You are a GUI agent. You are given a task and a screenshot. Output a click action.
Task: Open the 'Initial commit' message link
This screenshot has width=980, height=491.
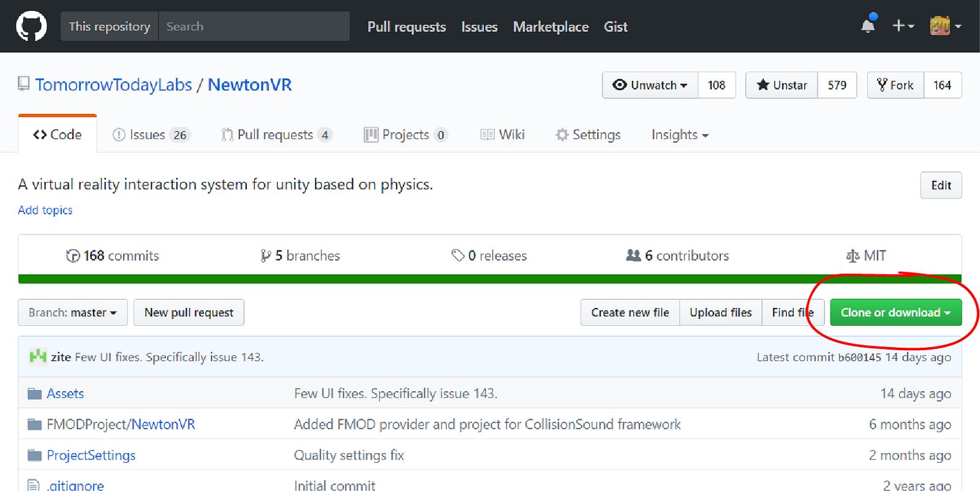(x=334, y=485)
